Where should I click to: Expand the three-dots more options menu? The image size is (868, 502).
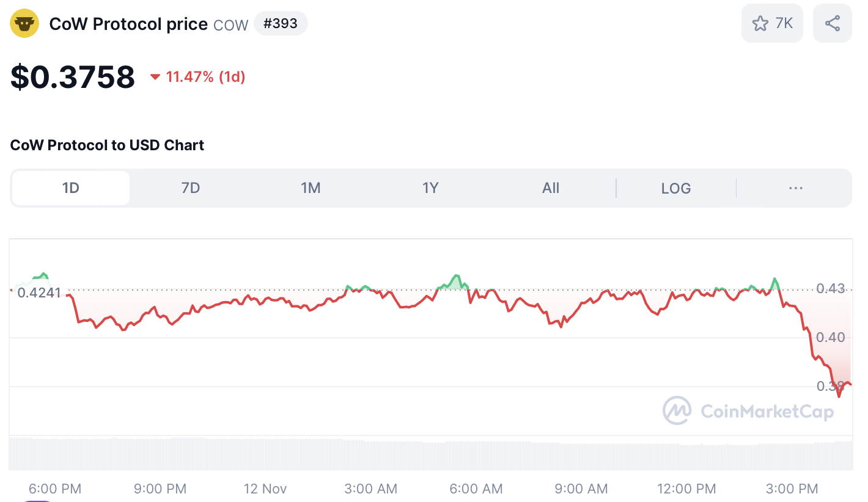coord(795,188)
